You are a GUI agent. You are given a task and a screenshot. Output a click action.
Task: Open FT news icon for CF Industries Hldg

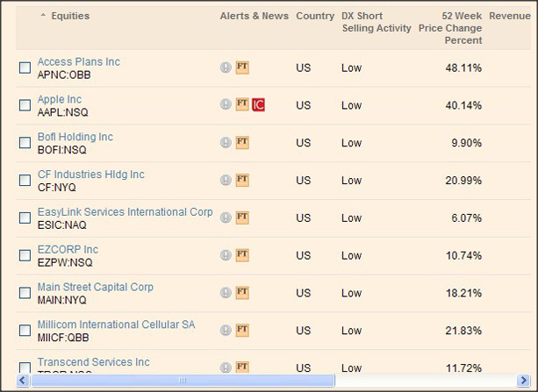click(x=242, y=180)
